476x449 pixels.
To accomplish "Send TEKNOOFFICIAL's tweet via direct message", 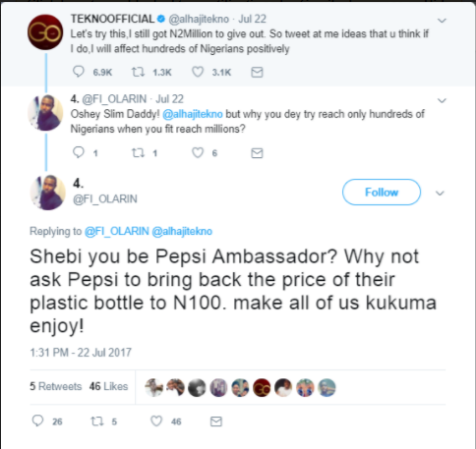I will coord(257,72).
